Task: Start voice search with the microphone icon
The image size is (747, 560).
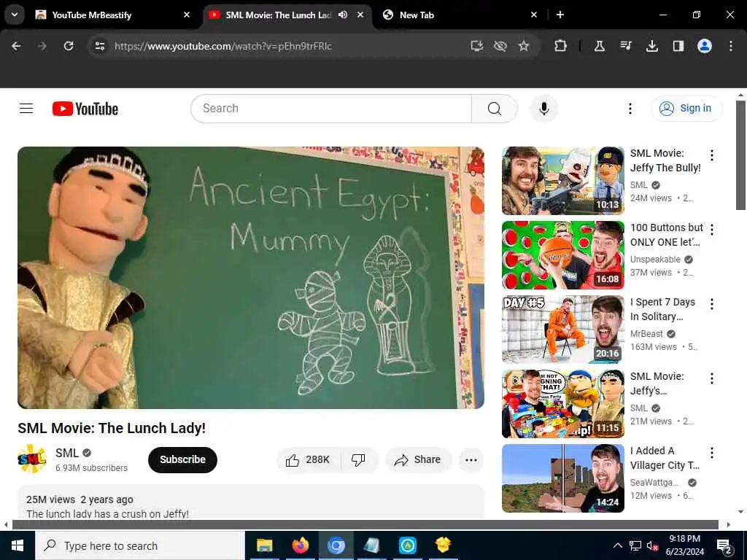Action: coord(543,109)
